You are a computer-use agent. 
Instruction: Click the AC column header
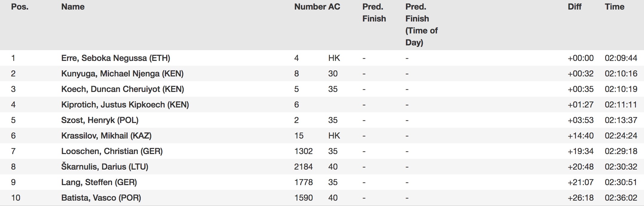point(334,7)
